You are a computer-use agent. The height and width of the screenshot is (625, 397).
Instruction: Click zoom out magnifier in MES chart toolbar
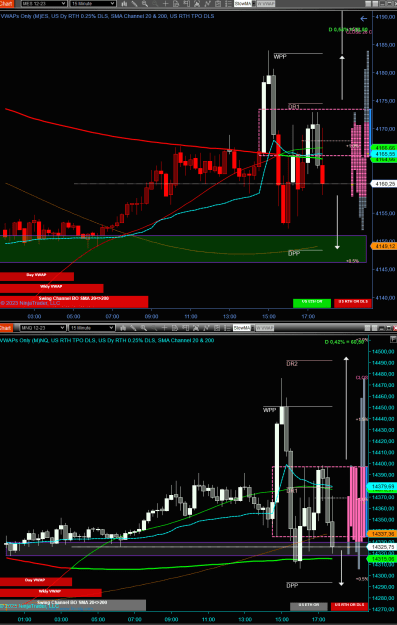pyautogui.click(x=155, y=4)
